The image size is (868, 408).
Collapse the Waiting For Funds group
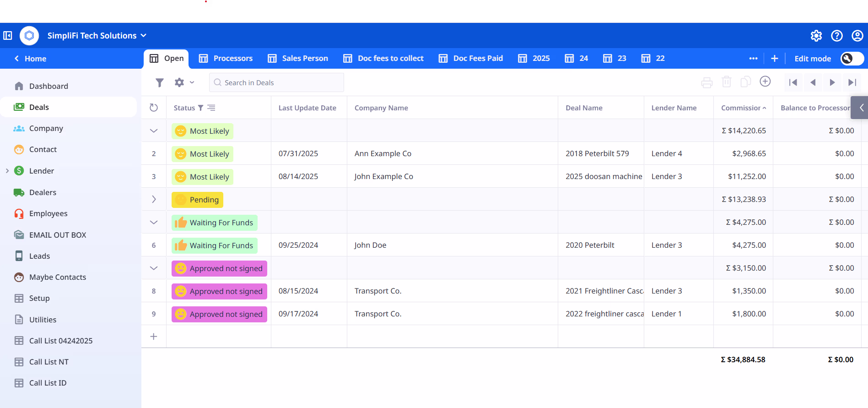click(x=154, y=223)
